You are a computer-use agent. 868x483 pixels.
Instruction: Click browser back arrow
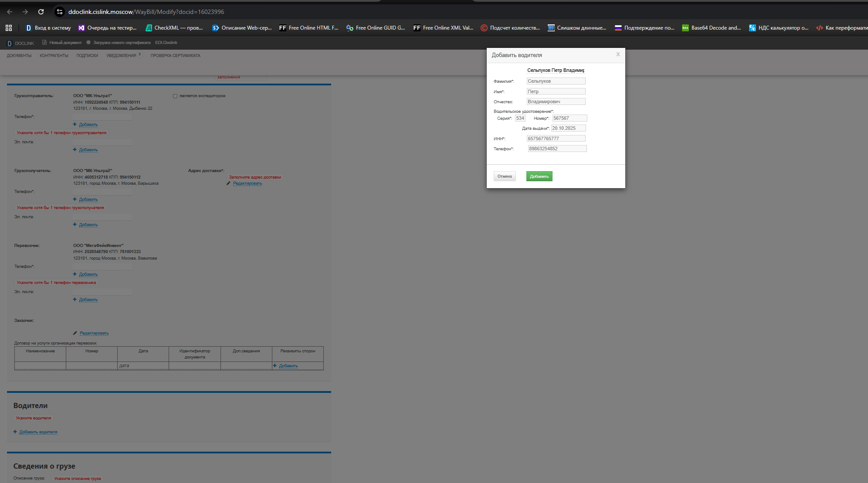pyautogui.click(x=10, y=12)
